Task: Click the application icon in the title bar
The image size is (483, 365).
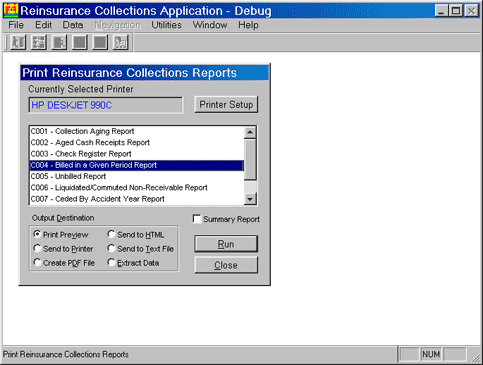Action: [x=11, y=10]
